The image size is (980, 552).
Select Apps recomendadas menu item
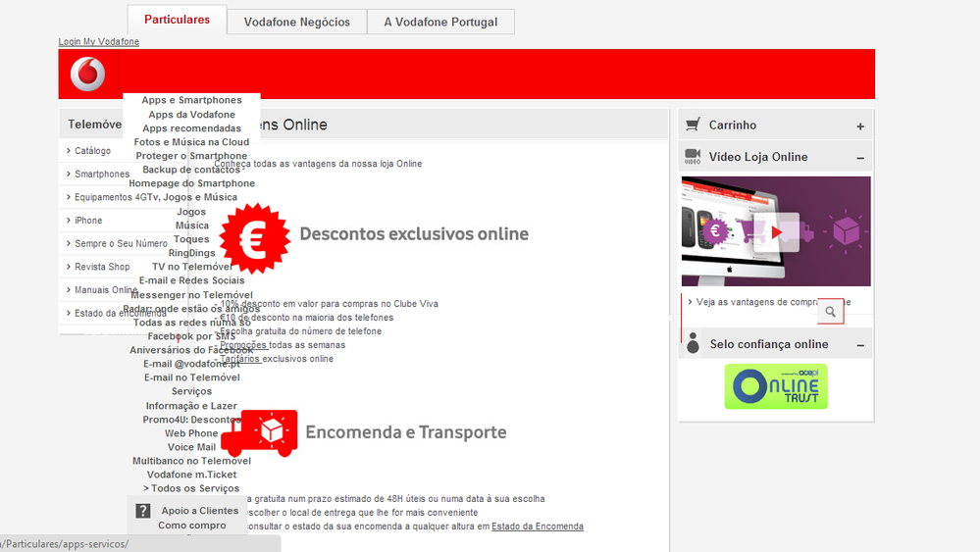[192, 128]
